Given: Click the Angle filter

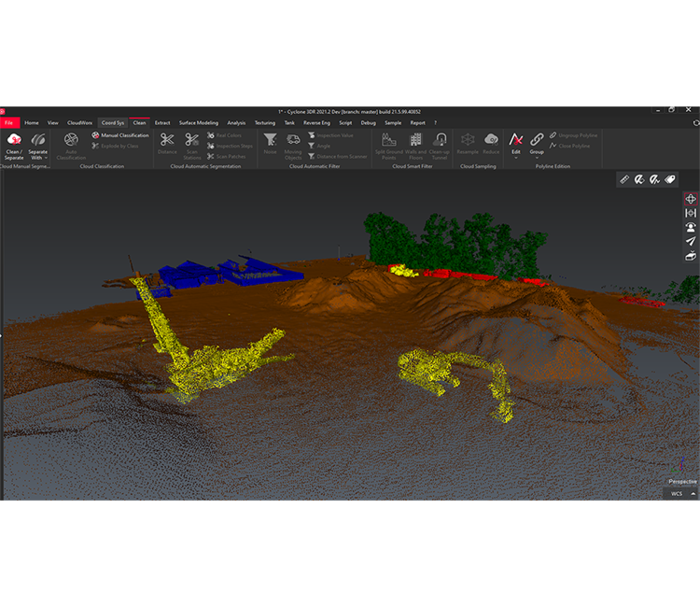Looking at the screenshot, I should pyautogui.click(x=319, y=146).
